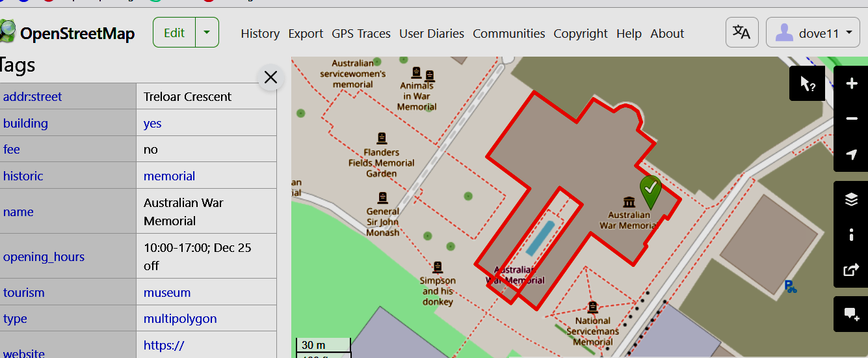Click the Flanders Fields Memorial Garden icon
Viewport: 868px width, 358px height.
(382, 138)
